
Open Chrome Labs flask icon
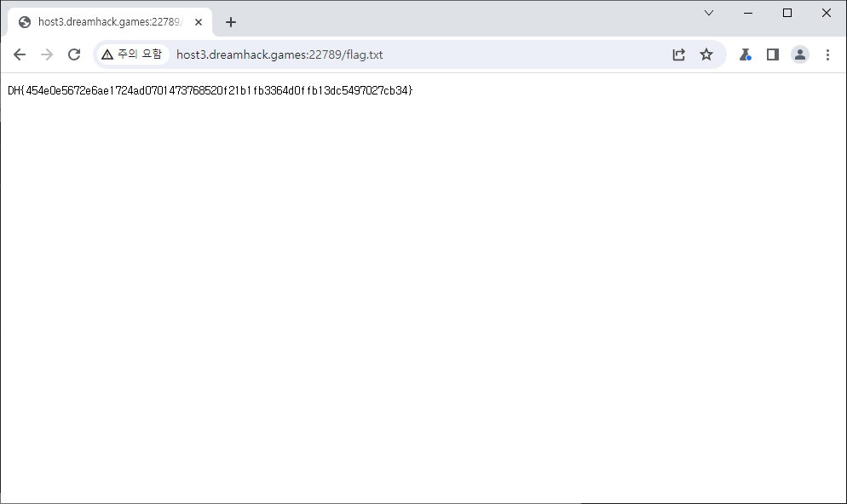pos(745,54)
